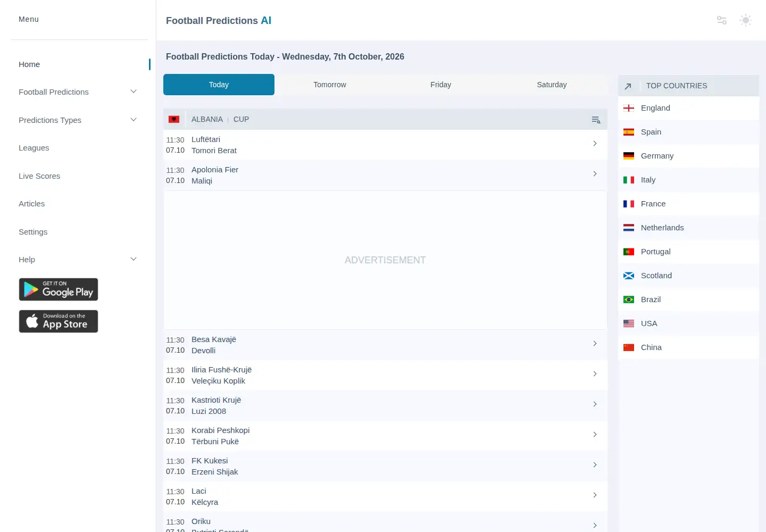Viewport: 766px width, 532px height.
Task: Open Live Scores page
Action: pos(39,176)
